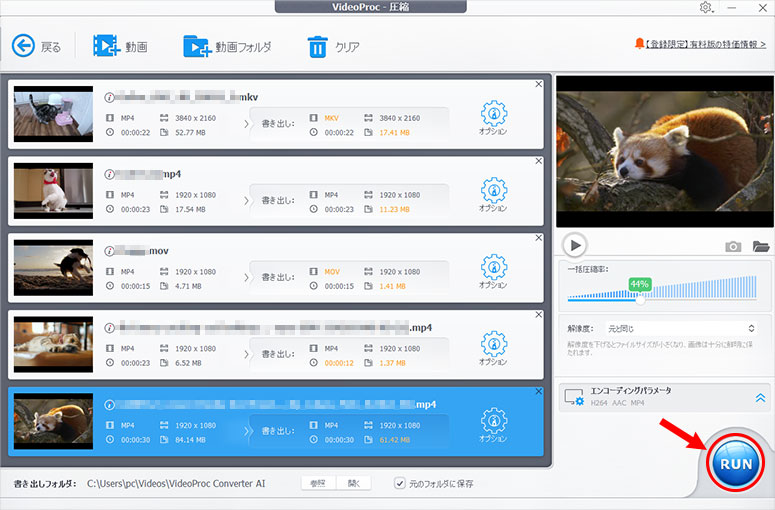Show info for the mov file
The width and height of the screenshot is (775, 510).
(x=109, y=251)
